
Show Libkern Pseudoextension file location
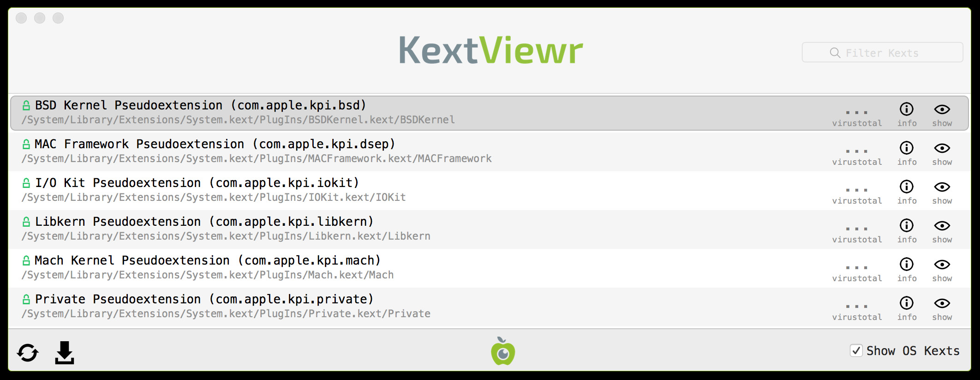(x=942, y=230)
